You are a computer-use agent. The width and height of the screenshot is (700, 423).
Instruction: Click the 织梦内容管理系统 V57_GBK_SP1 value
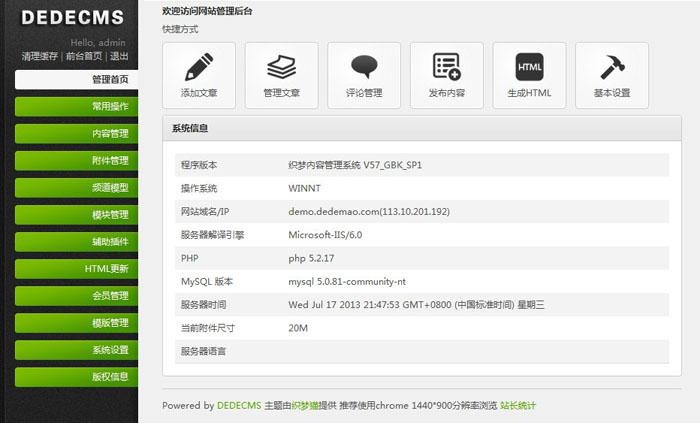click(x=355, y=165)
